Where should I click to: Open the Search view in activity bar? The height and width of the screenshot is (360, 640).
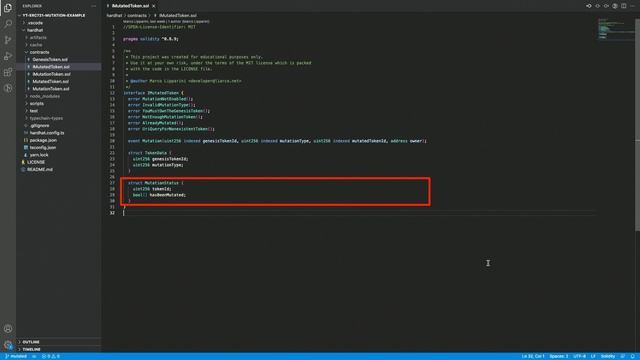pos(8,23)
